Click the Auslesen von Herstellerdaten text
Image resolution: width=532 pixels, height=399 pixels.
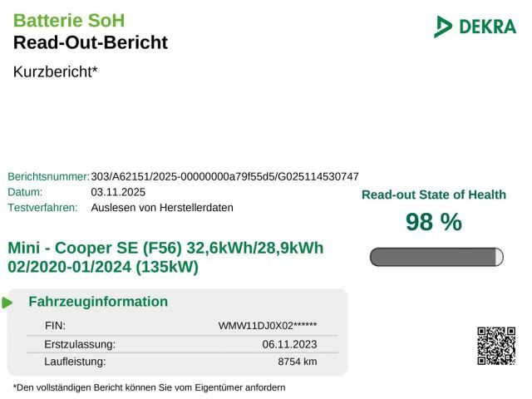click(x=162, y=208)
